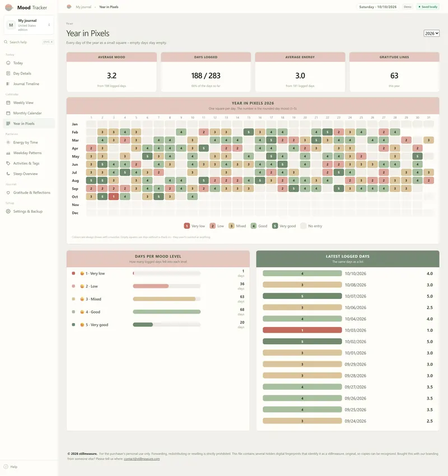Click the Very low legend swatch
448x476 pixels.
186,226
